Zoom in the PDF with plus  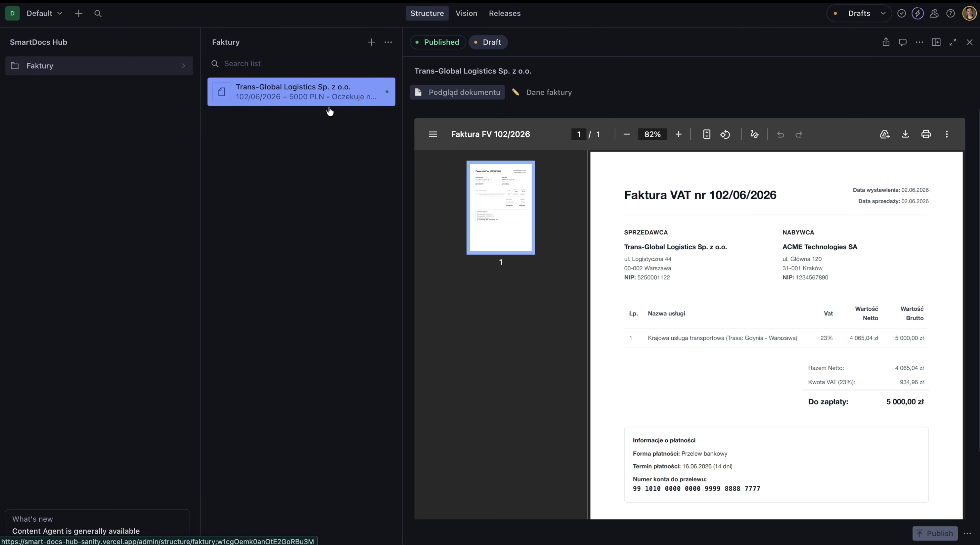[x=678, y=134]
